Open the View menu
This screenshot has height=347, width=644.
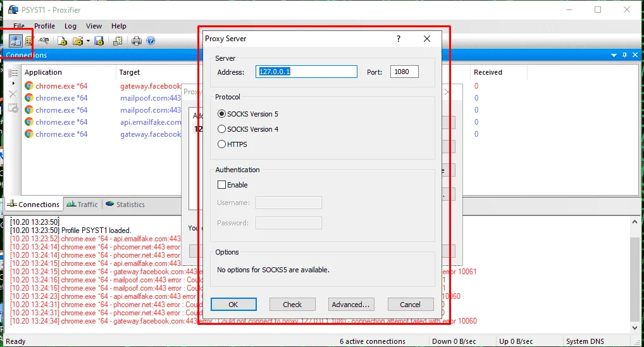click(x=94, y=26)
